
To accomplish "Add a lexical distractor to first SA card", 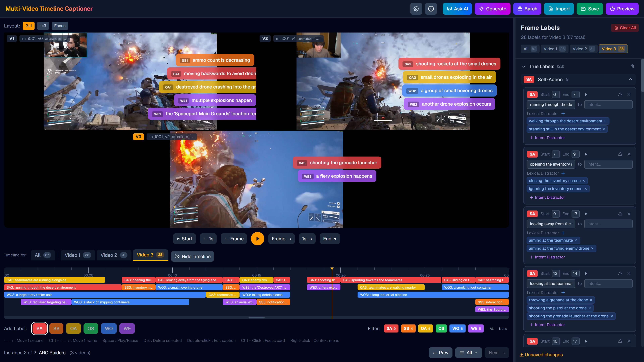I will [x=563, y=114].
